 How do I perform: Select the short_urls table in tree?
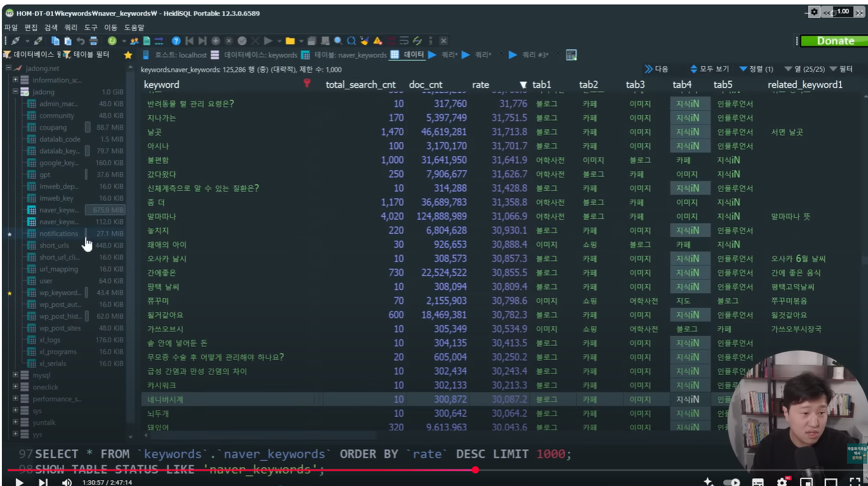point(54,245)
